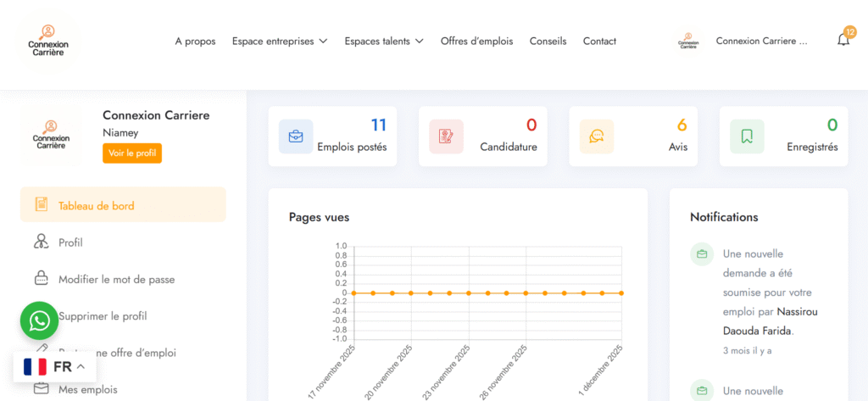This screenshot has width=868, height=401.
Task: Open the Connexion Carriere account menu
Action: point(761,41)
